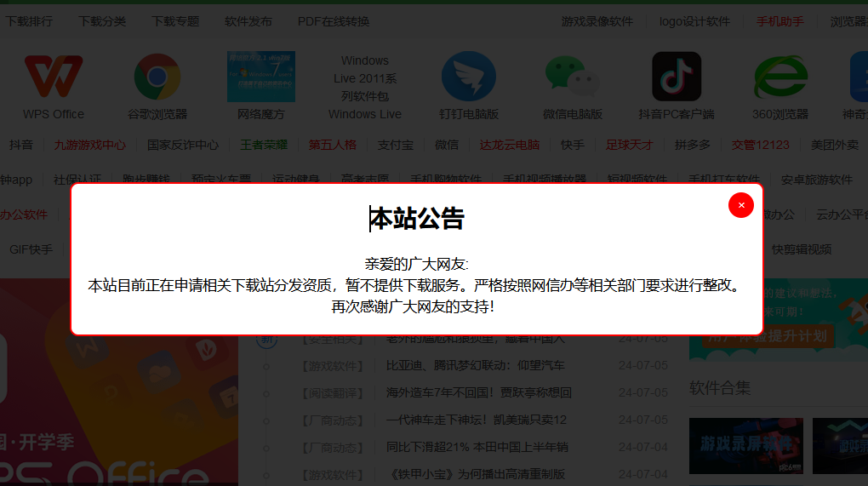Image resolution: width=868 pixels, height=486 pixels.
Task: Open the 九游游戏中心 tag link
Action: [x=90, y=145]
